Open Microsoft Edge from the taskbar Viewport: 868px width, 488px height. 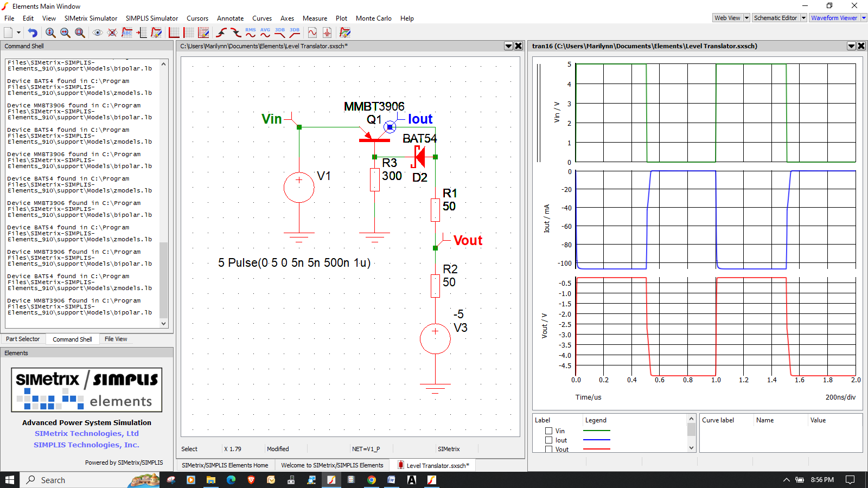(231, 480)
